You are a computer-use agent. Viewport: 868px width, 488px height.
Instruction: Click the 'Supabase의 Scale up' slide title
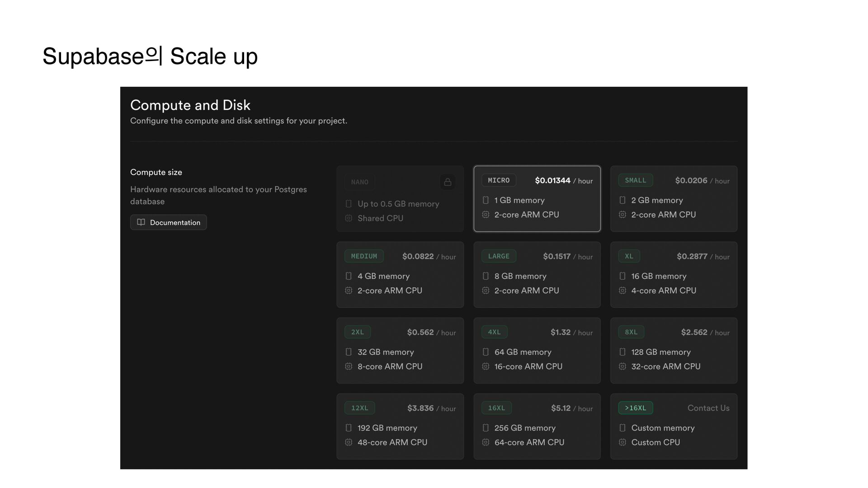150,56
